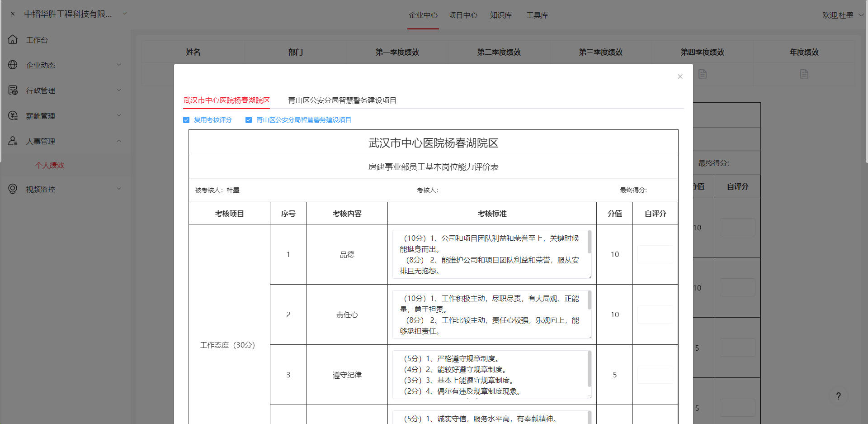Close the company tab with the X icon
868x424 pixels.
pos(13,14)
